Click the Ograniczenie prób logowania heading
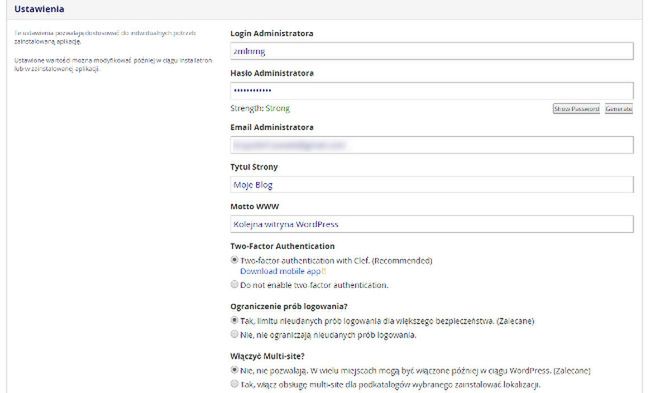This screenshot has width=660, height=393. (x=289, y=306)
